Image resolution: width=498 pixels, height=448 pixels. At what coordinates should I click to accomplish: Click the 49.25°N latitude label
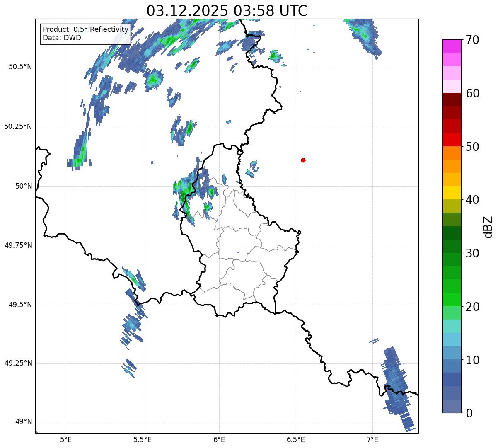point(18,363)
